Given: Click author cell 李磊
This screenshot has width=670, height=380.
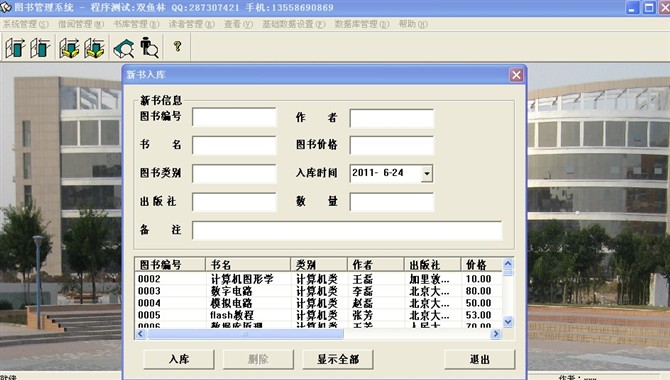Looking at the screenshot, I should [363, 291].
